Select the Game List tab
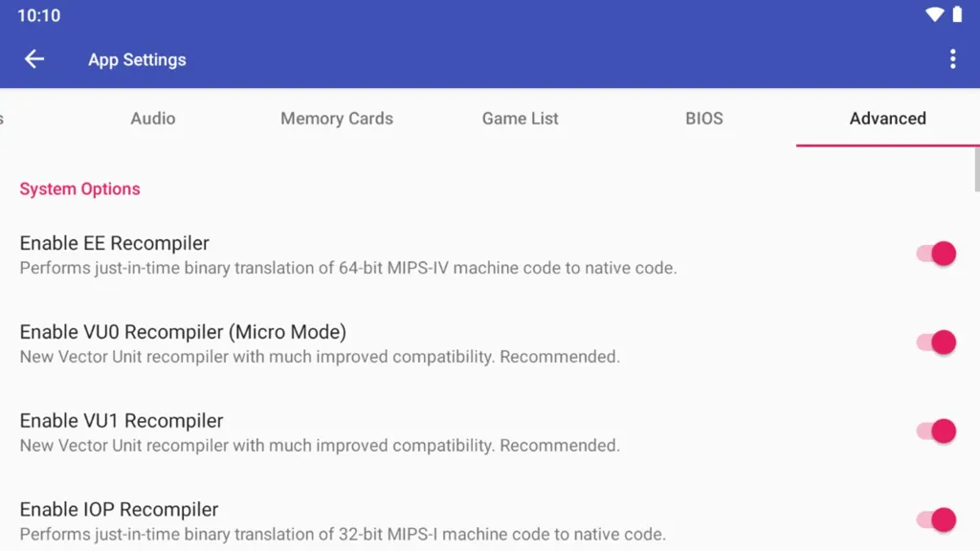980x551 pixels. tap(520, 118)
